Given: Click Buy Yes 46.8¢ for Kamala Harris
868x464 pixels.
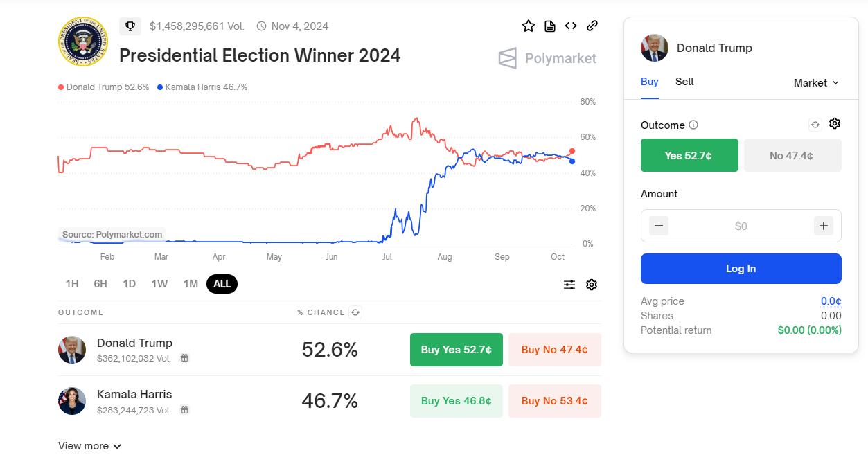Looking at the screenshot, I should tap(457, 401).
